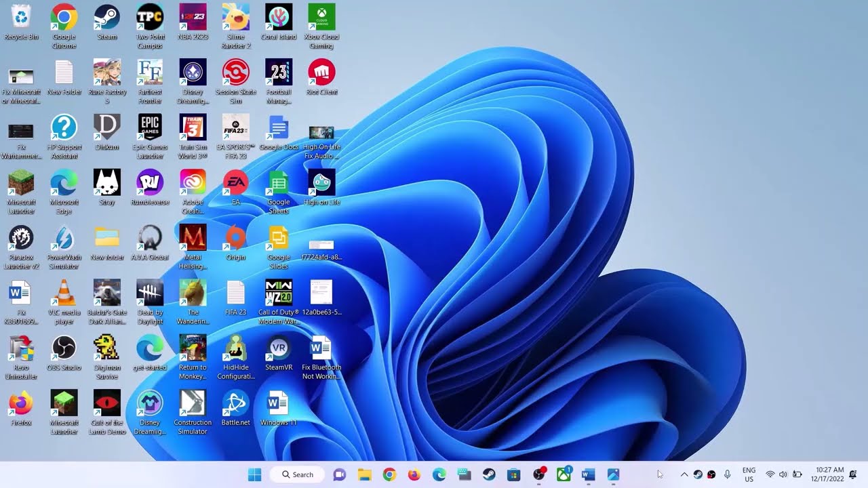Select the Google Sheets desktop shortcut
The image size is (868, 488).
279,192
